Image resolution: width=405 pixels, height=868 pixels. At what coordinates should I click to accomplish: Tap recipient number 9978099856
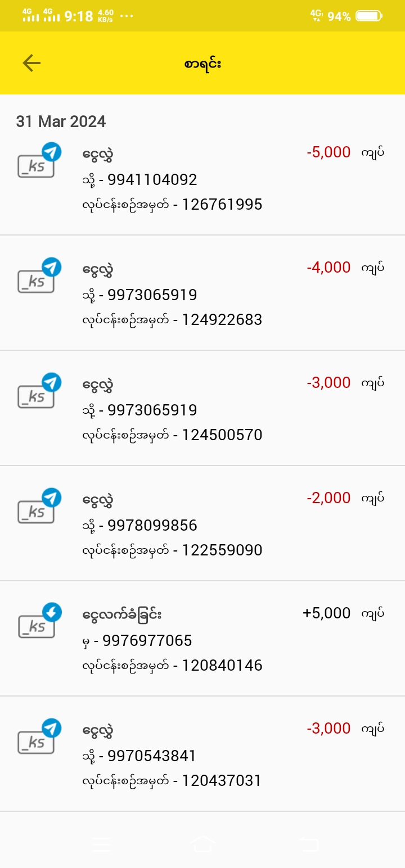152,526
